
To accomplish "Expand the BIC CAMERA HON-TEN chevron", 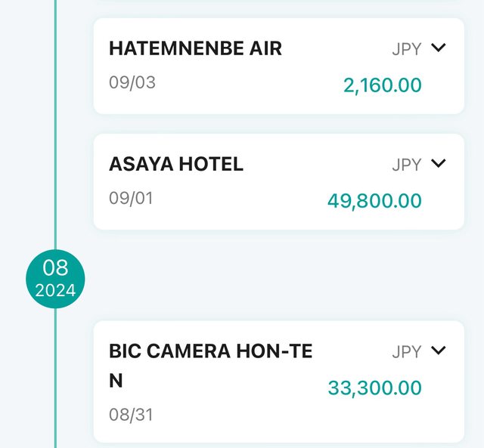I will point(439,351).
